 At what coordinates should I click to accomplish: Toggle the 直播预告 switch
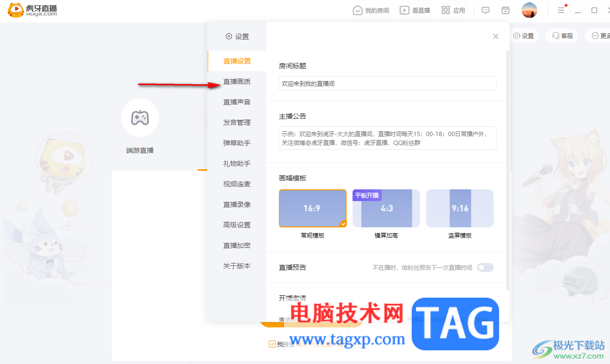click(x=485, y=267)
